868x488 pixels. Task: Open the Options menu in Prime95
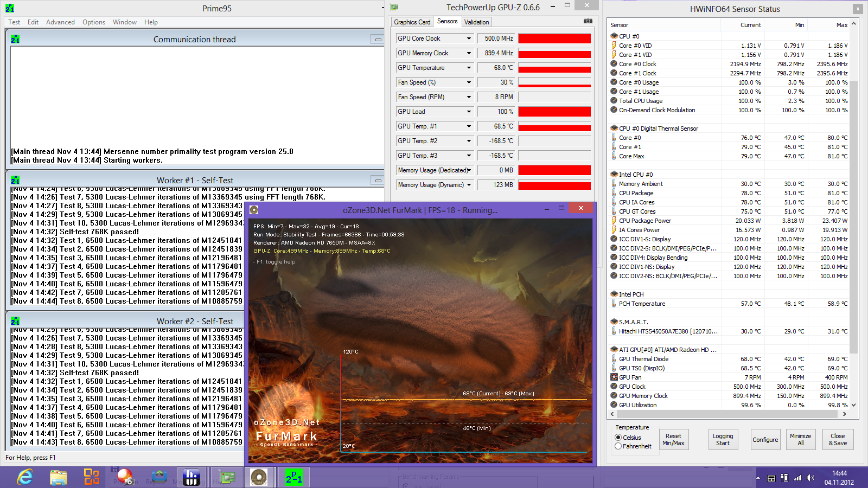pyautogui.click(x=94, y=22)
